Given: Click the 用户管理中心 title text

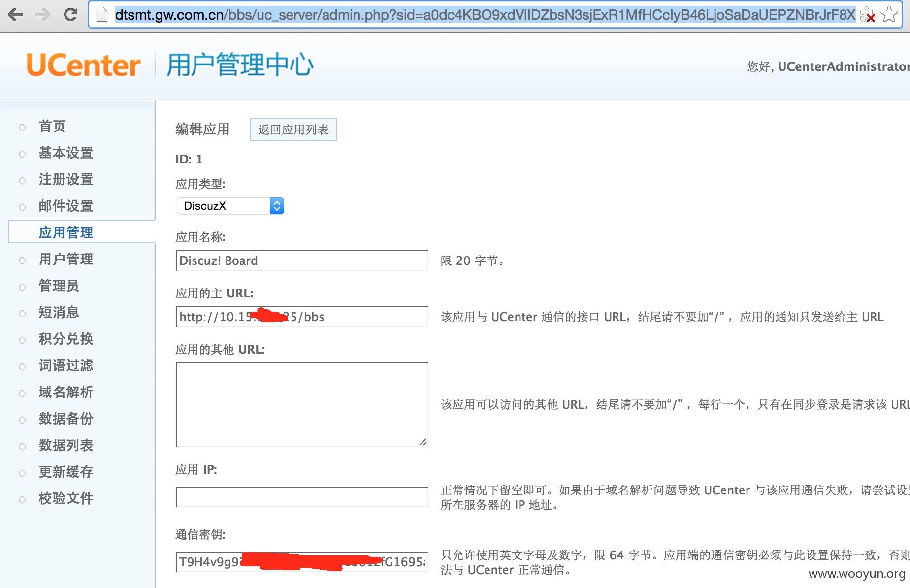Looking at the screenshot, I should 240,65.
